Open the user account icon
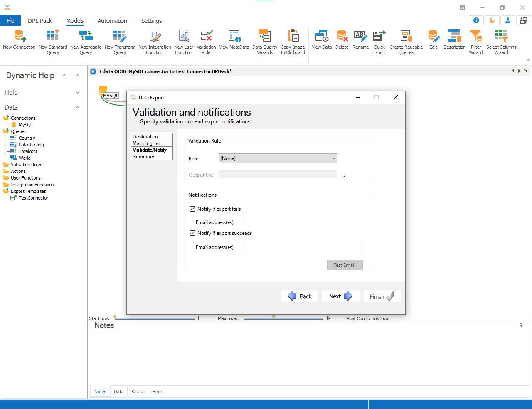The height and width of the screenshot is (409, 532). click(x=508, y=20)
